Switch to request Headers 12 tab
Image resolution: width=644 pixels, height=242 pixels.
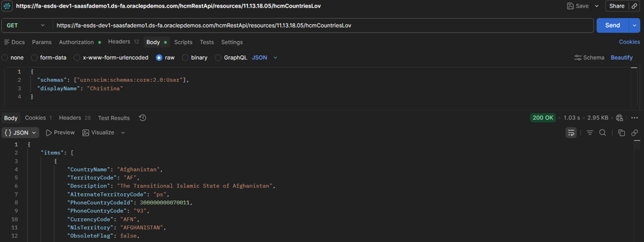tap(124, 42)
